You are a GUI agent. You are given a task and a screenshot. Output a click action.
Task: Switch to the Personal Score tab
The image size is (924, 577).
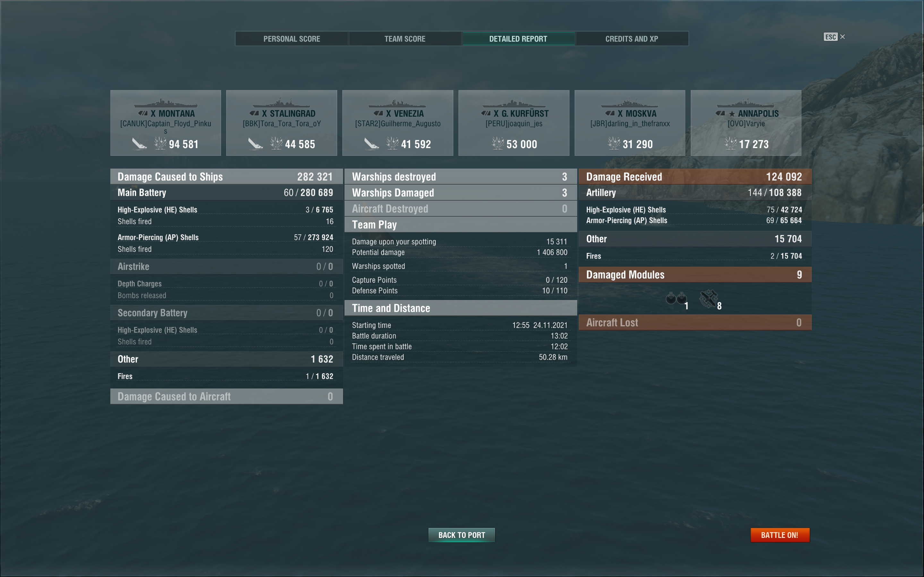[292, 39]
